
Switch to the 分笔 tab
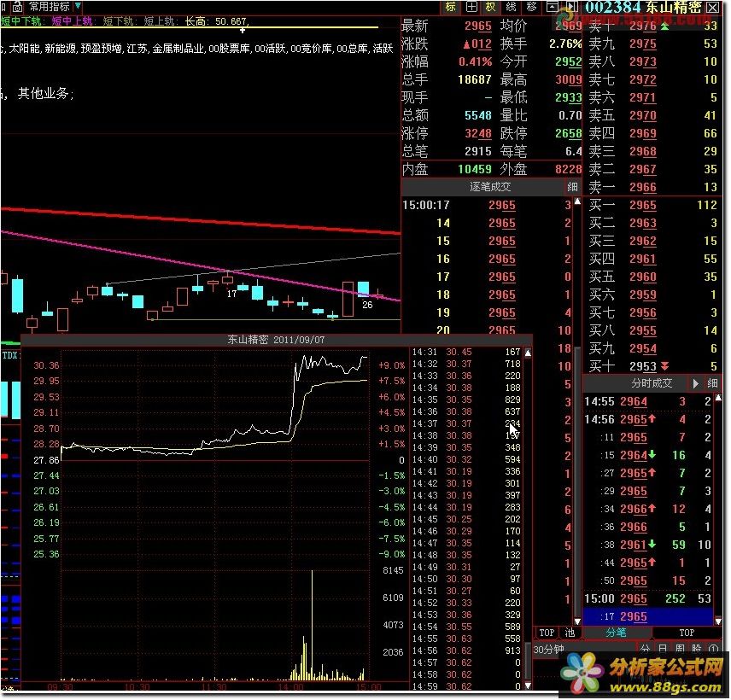(616, 633)
